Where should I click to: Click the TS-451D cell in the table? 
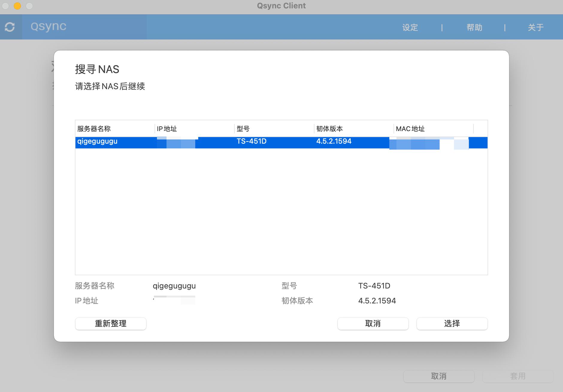(252, 141)
